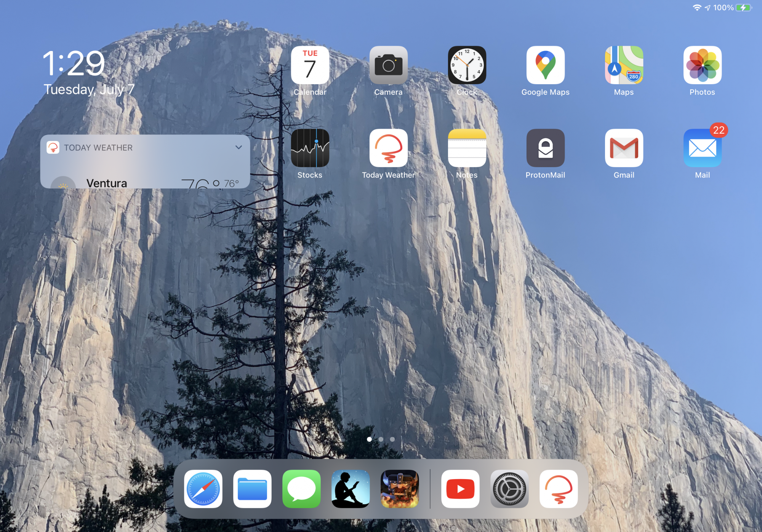The width and height of the screenshot is (762, 532).
Task: Open the Calendar app
Action: [310, 65]
